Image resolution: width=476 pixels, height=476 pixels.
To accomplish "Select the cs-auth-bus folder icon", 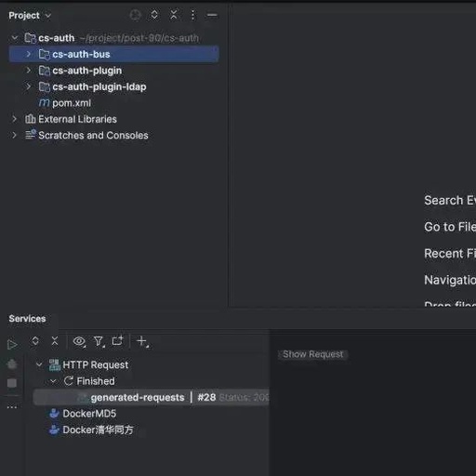I will click(44, 55).
